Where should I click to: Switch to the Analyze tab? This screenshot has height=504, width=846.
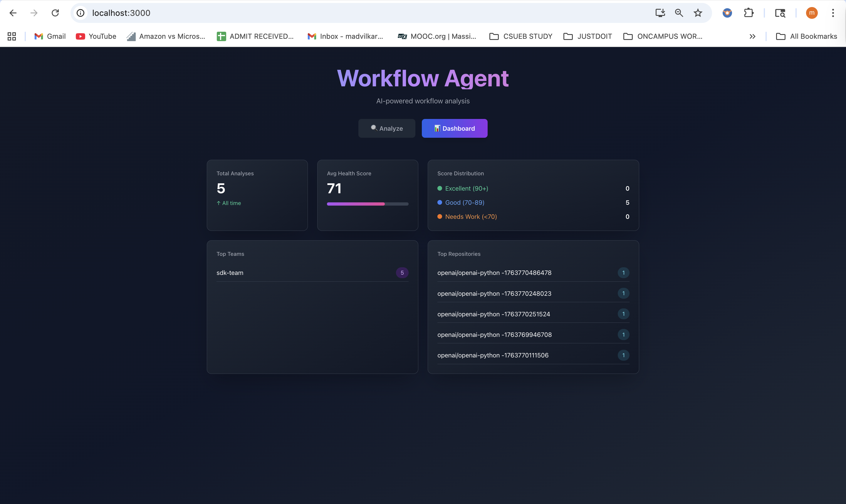coord(387,128)
